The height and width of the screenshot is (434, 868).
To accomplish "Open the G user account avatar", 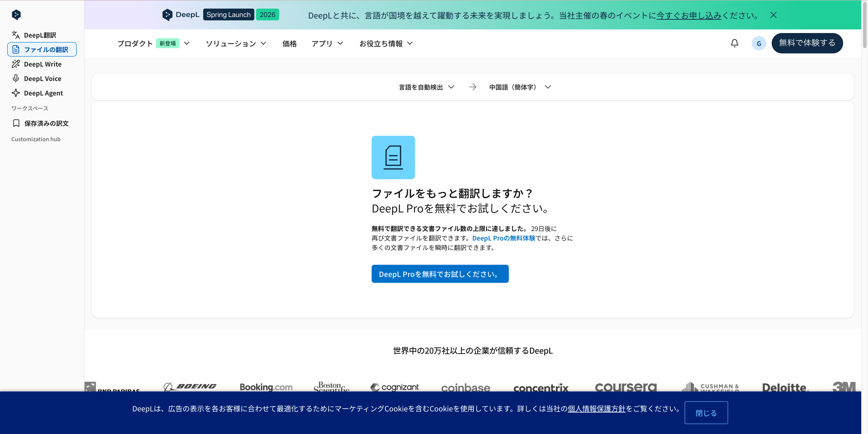I will [759, 43].
